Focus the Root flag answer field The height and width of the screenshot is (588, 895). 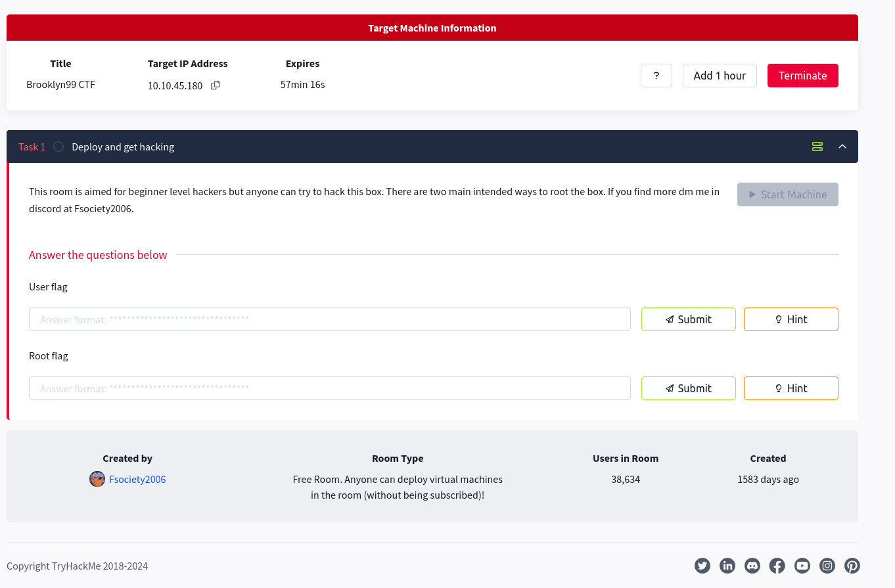coord(330,388)
